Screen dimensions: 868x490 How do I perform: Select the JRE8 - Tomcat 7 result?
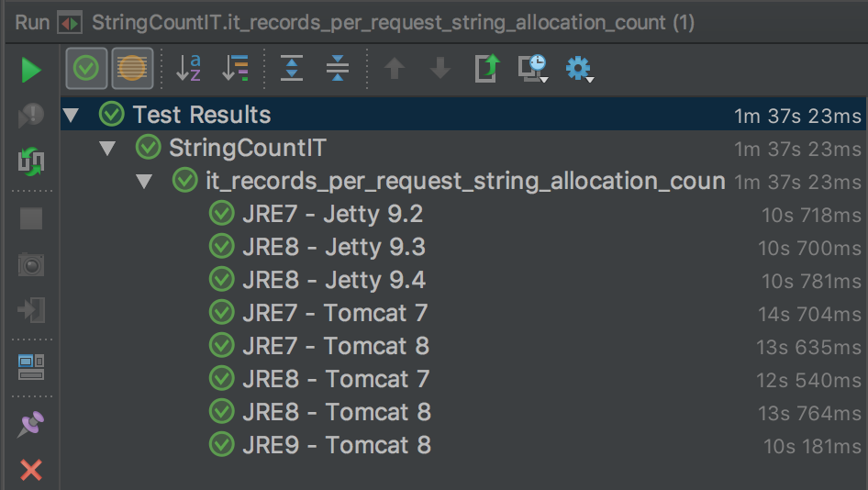point(336,379)
